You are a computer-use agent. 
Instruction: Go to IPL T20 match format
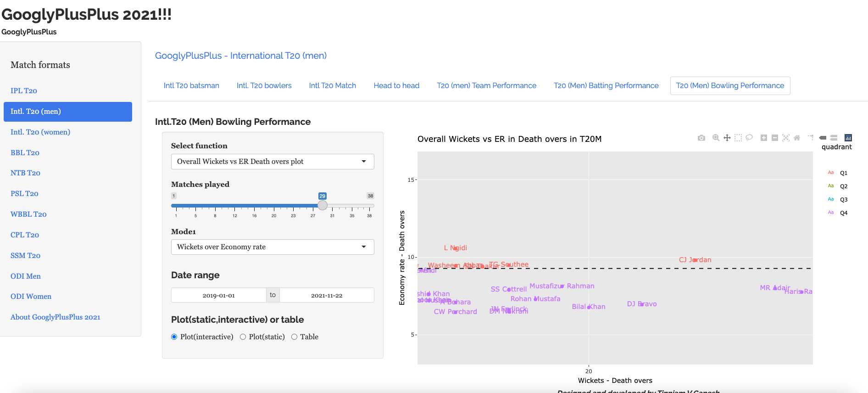(24, 91)
